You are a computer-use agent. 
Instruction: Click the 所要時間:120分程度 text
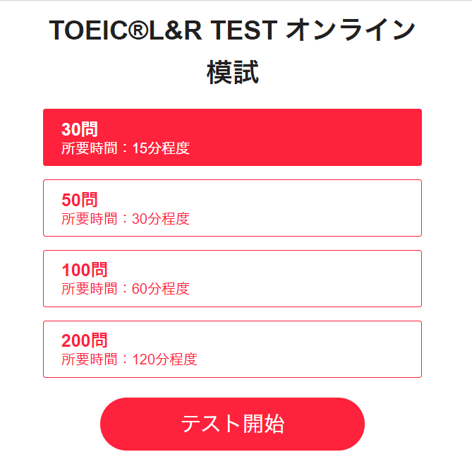[130, 359]
